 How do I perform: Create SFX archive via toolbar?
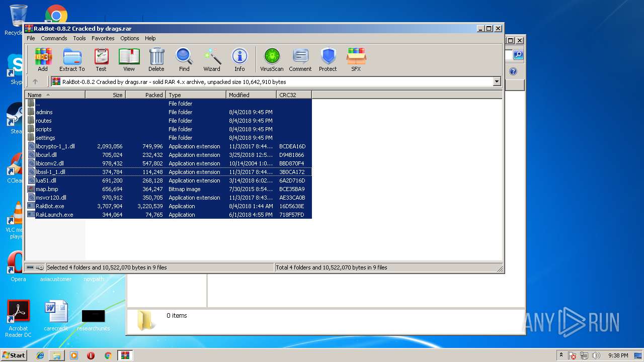point(356,60)
